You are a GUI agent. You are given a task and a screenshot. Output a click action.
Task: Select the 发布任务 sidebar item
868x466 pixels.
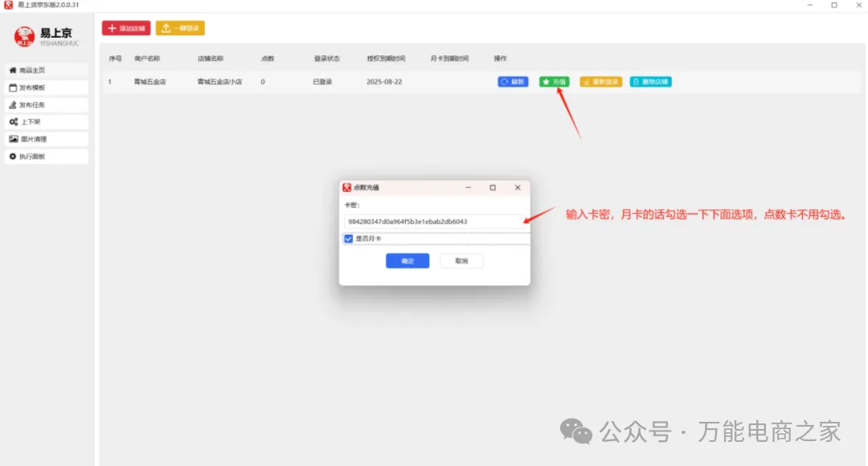45,105
